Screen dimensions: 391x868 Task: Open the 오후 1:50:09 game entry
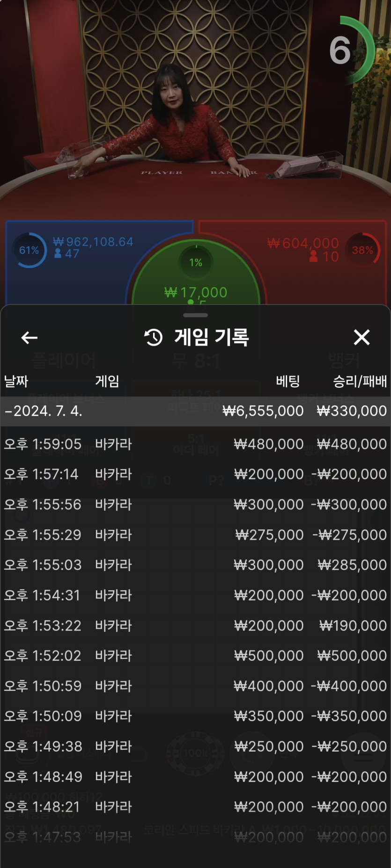tap(195, 716)
